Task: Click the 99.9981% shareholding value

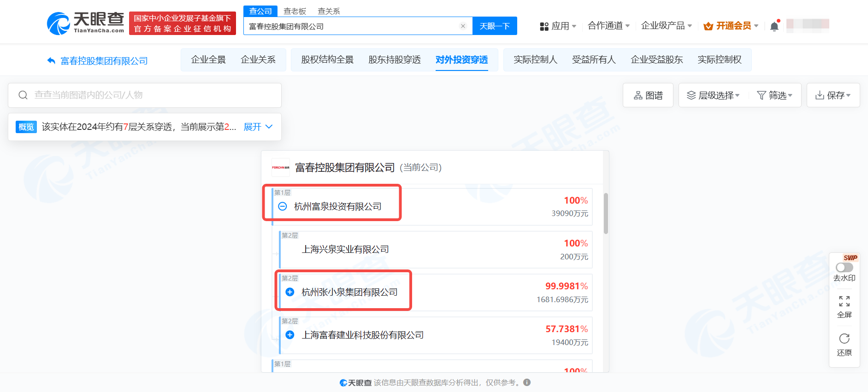Action: [567, 286]
